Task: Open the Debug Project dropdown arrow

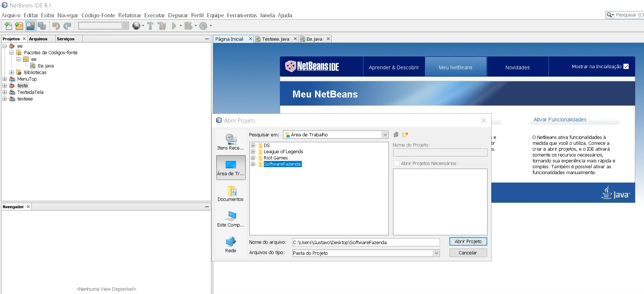Action: [x=196, y=26]
